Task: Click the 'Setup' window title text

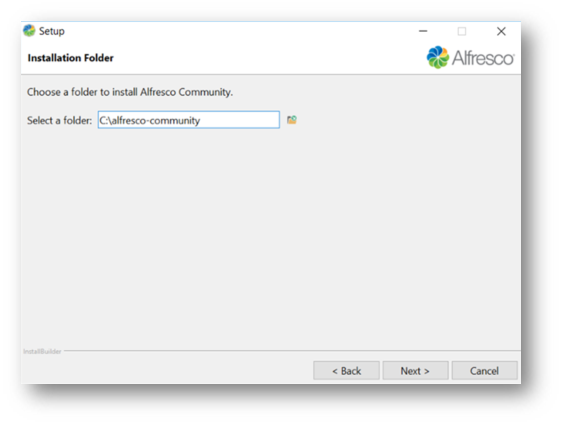Action: tap(52, 31)
